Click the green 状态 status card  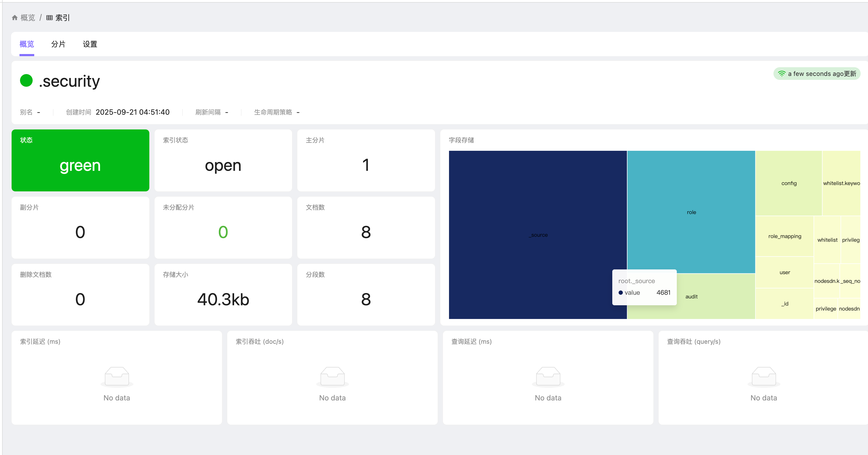click(80, 160)
